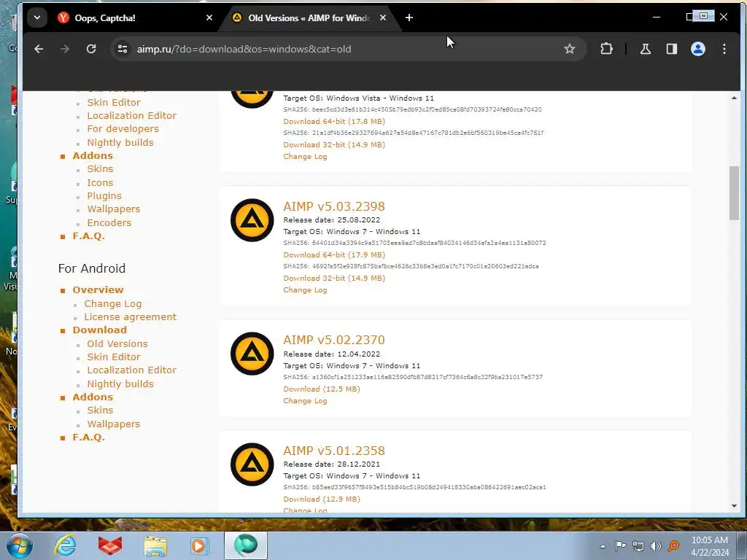Open the Android Download section link

99,330
